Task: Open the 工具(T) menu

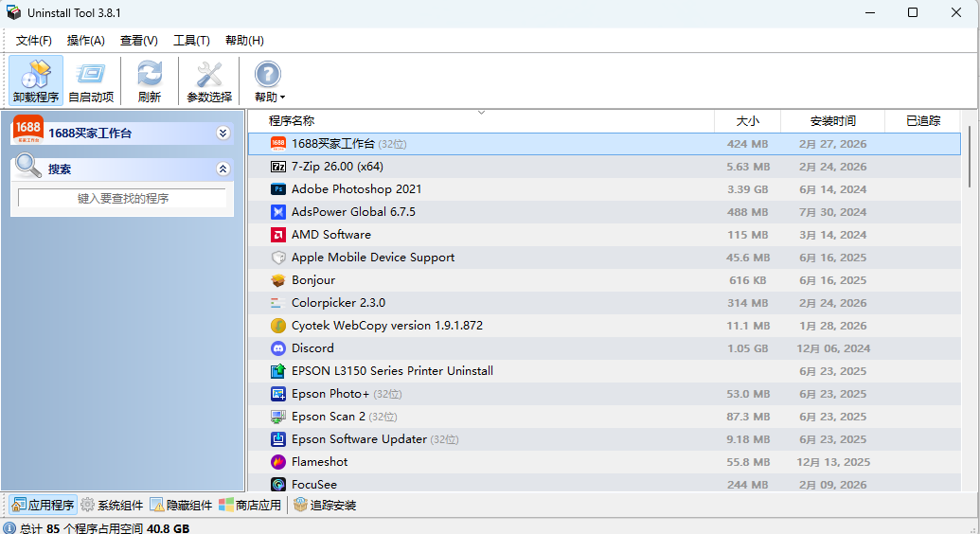Action: (x=191, y=41)
